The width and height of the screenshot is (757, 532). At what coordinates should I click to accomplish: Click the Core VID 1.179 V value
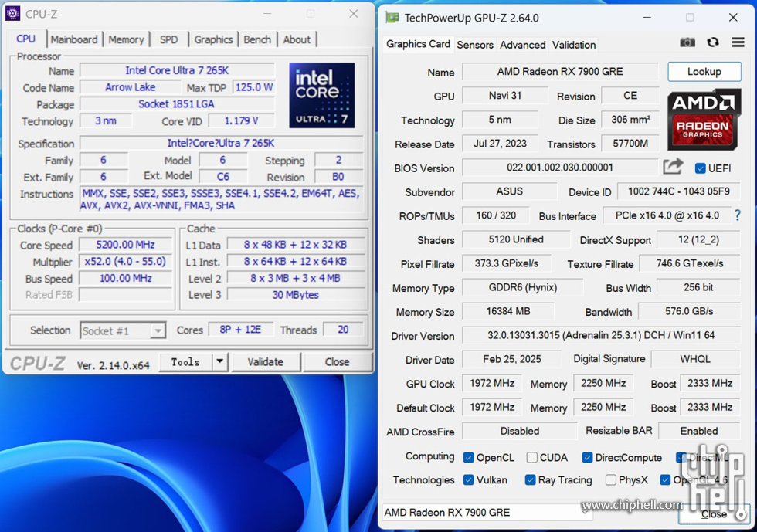[241, 120]
